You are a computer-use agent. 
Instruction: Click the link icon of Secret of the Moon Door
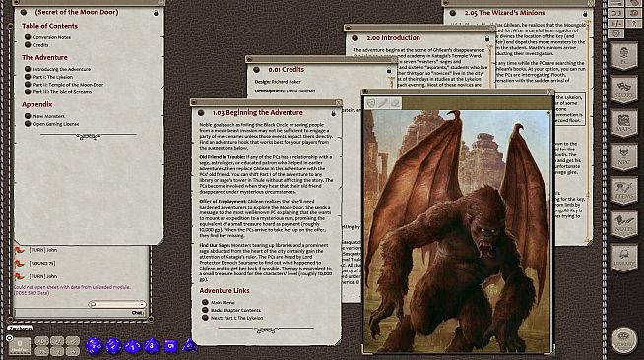pyautogui.click(x=24, y=13)
